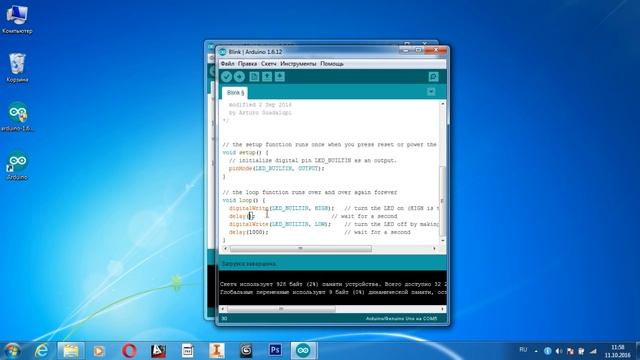Screen dimensions: 640x360
Task: Click console line starting 'Глобальные переменные'
Action: pos(333,292)
